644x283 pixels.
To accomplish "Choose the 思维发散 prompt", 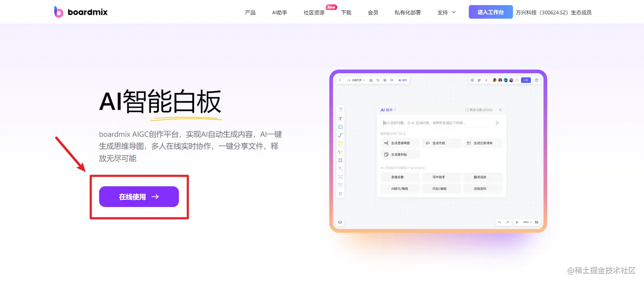I will pyautogui.click(x=400, y=177).
